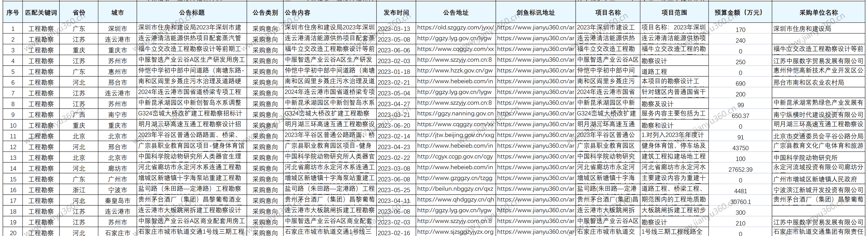Select the 预算金额（万元） header cell
The height and width of the screenshot is (236, 868).
coord(740,13)
